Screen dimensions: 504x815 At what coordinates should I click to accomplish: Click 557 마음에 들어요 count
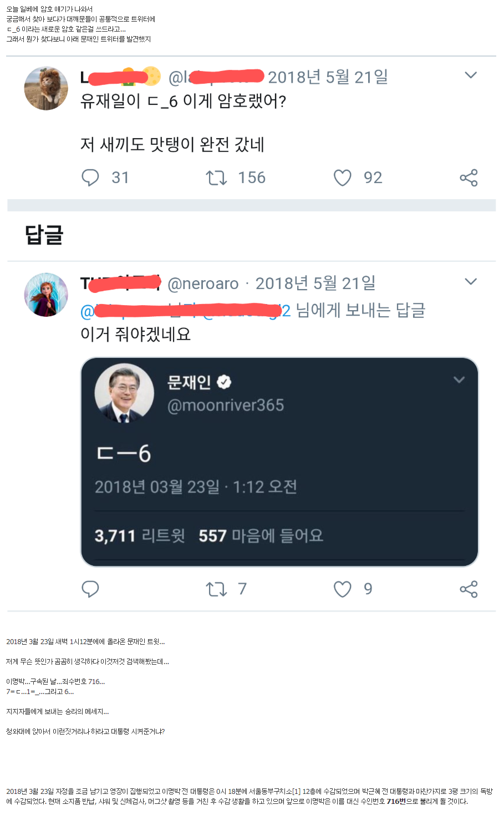pyautogui.click(x=261, y=536)
